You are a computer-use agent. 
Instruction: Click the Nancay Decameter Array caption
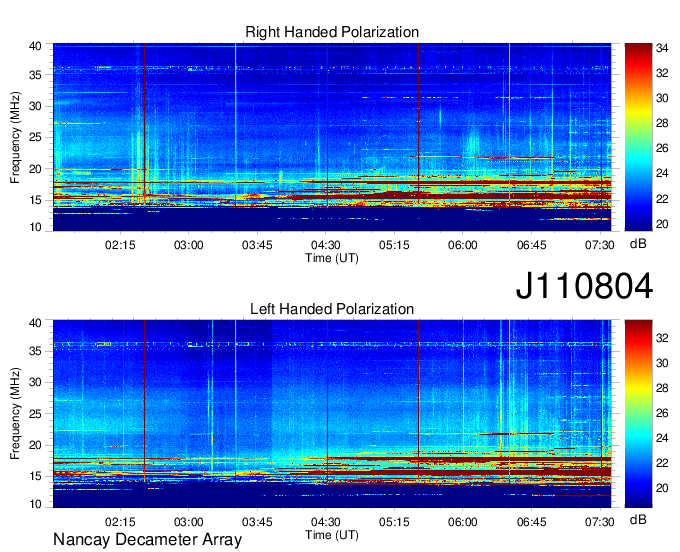[147, 539]
